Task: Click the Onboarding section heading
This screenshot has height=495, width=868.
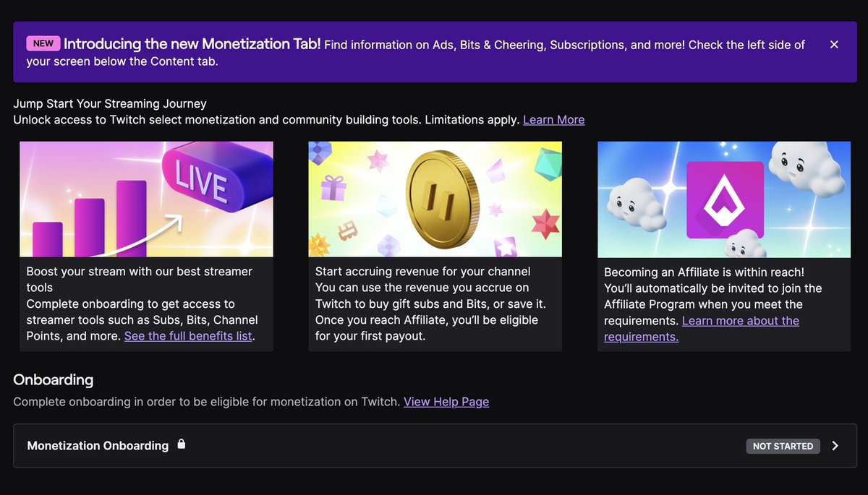Action: [x=54, y=380]
